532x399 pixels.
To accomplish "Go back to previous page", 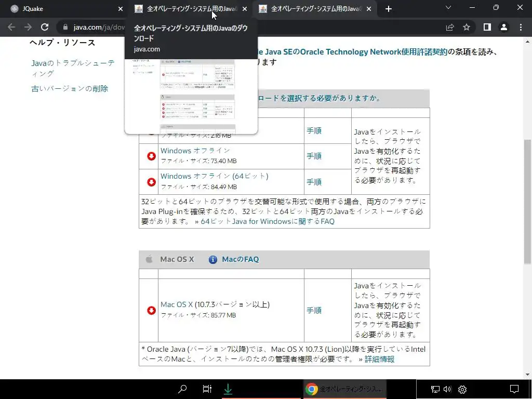I will [11, 27].
